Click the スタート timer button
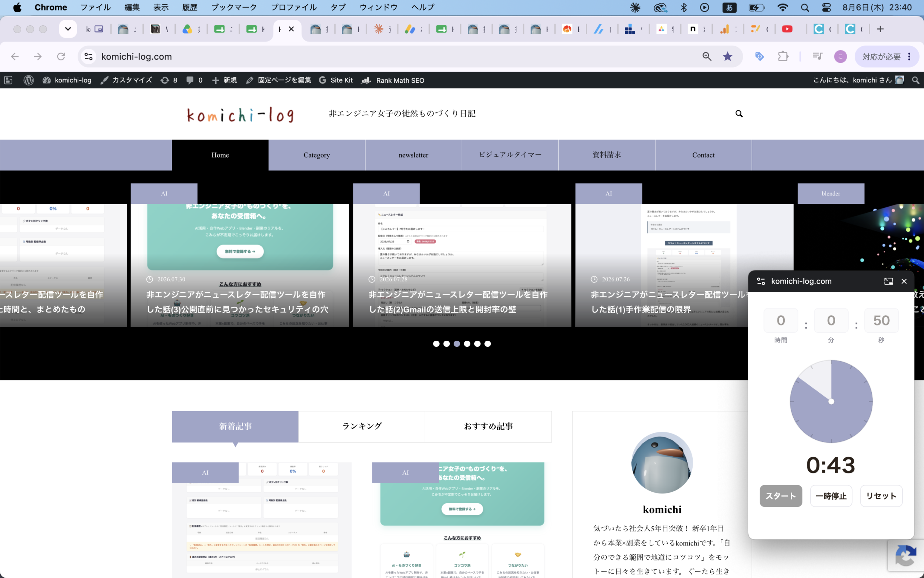Viewport: 924px width, 578px height. coord(781,496)
